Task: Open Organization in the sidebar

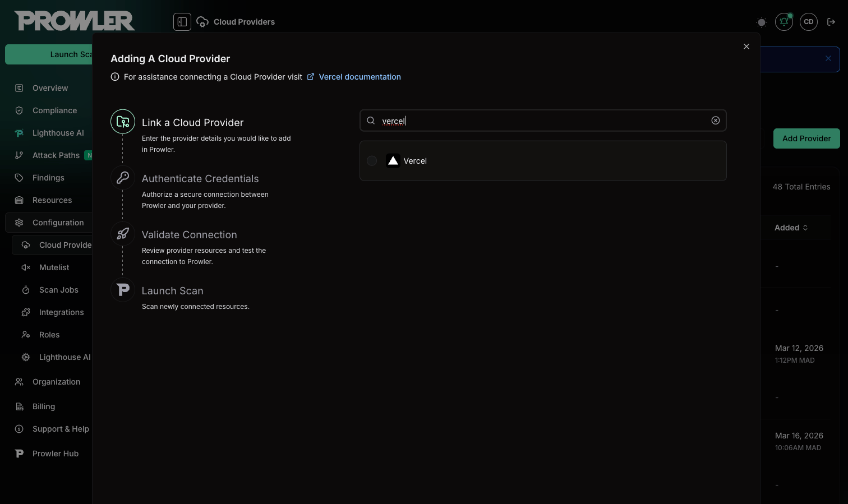Action: pyautogui.click(x=56, y=382)
